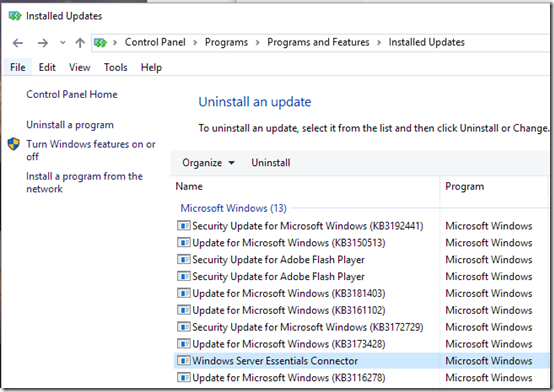Click the Up one level arrow

(80, 43)
